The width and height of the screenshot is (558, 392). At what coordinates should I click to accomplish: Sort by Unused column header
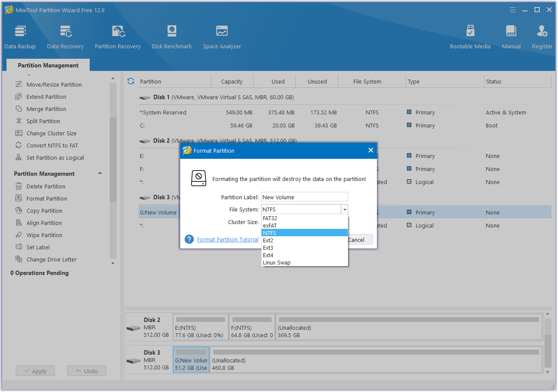click(x=317, y=81)
